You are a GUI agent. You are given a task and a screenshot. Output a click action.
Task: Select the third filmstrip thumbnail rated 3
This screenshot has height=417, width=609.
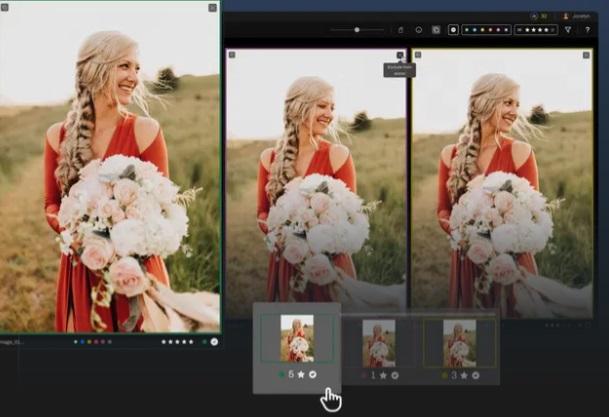coord(460,342)
